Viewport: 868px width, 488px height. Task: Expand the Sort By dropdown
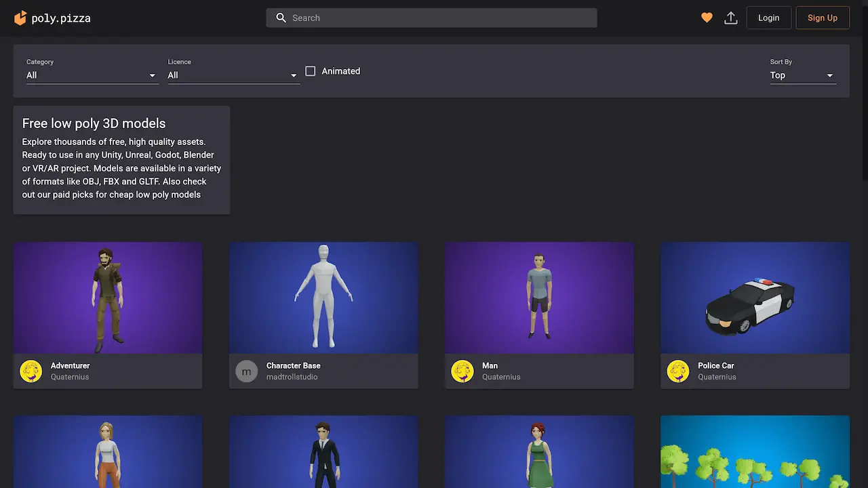point(802,75)
